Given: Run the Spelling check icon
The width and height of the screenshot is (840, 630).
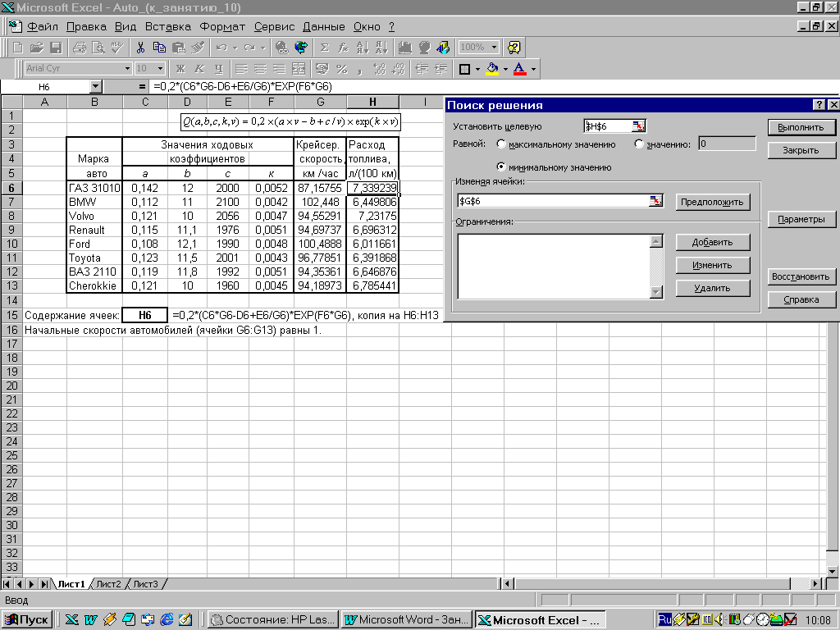Looking at the screenshot, I should click(x=117, y=48).
